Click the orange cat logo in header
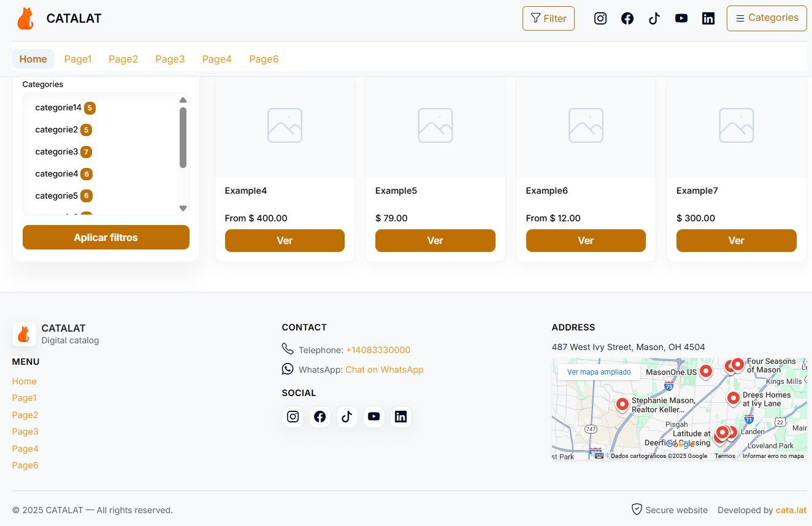The width and height of the screenshot is (812, 526). [25, 18]
